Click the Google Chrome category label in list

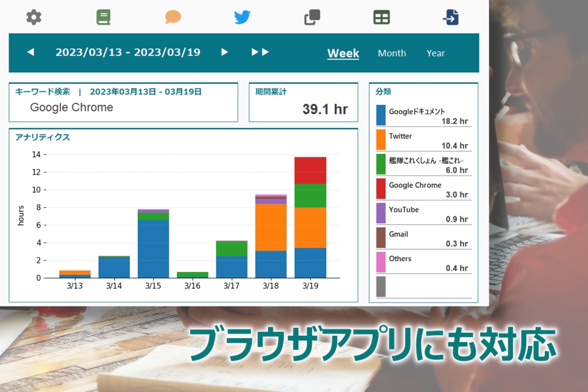point(415,185)
